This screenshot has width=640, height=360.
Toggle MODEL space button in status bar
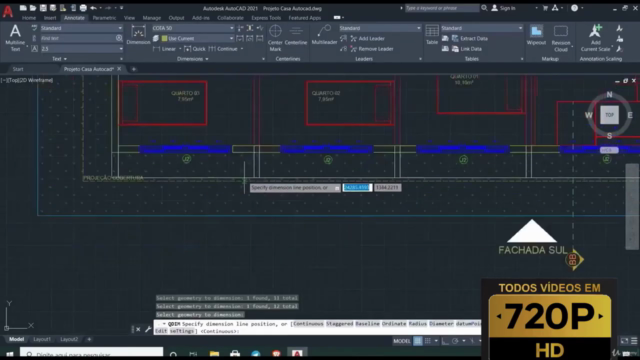(402, 341)
